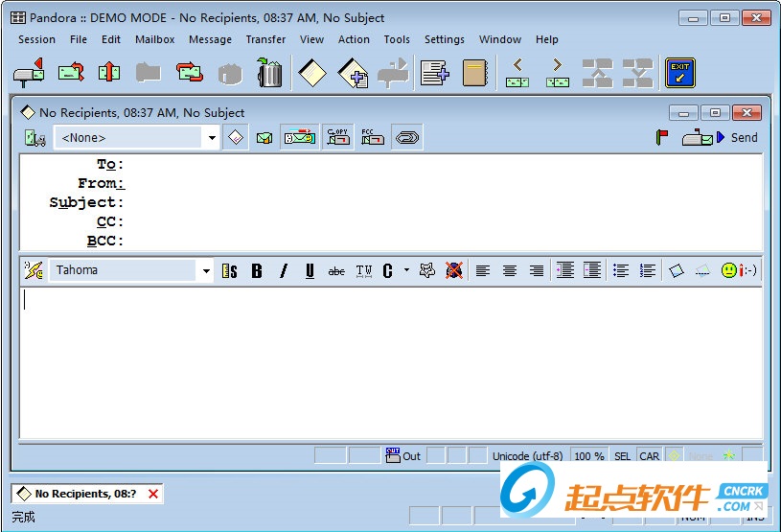Image resolution: width=781 pixels, height=532 pixels.
Task: Toggle the TW teletype text button
Action: [364, 271]
